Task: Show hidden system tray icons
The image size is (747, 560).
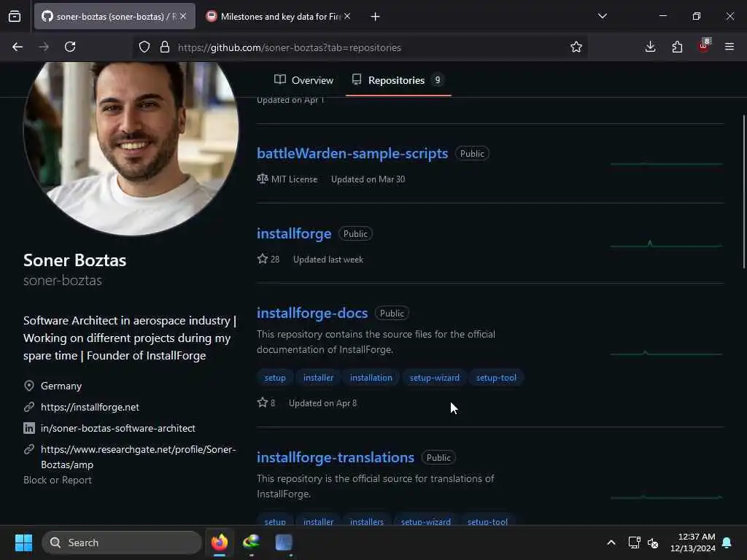Action: click(611, 542)
